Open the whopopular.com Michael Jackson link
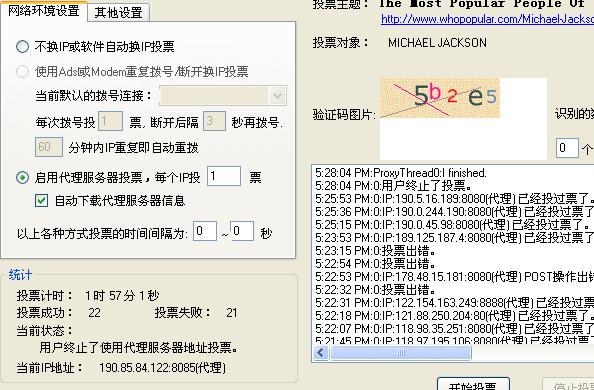The height and width of the screenshot is (390, 594). click(487, 19)
